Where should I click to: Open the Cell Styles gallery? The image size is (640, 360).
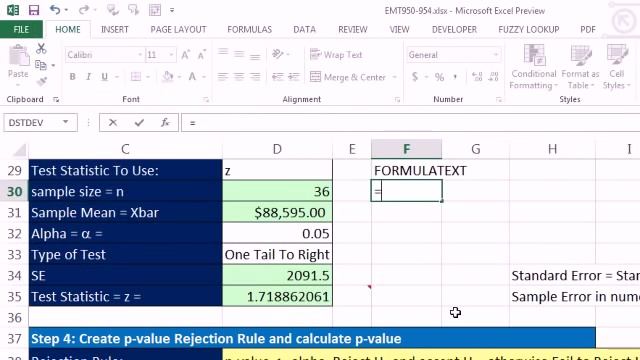pos(616,67)
